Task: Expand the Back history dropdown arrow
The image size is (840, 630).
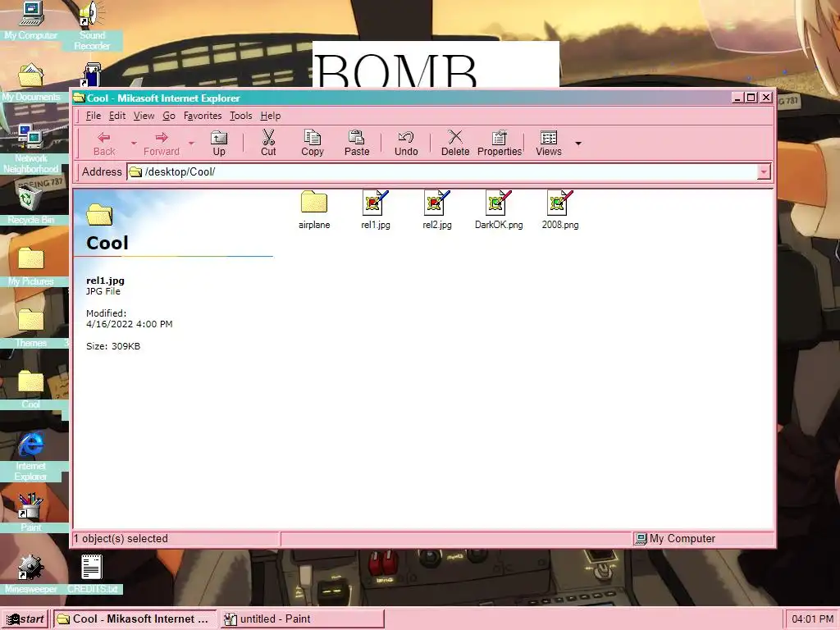Action: (x=134, y=143)
